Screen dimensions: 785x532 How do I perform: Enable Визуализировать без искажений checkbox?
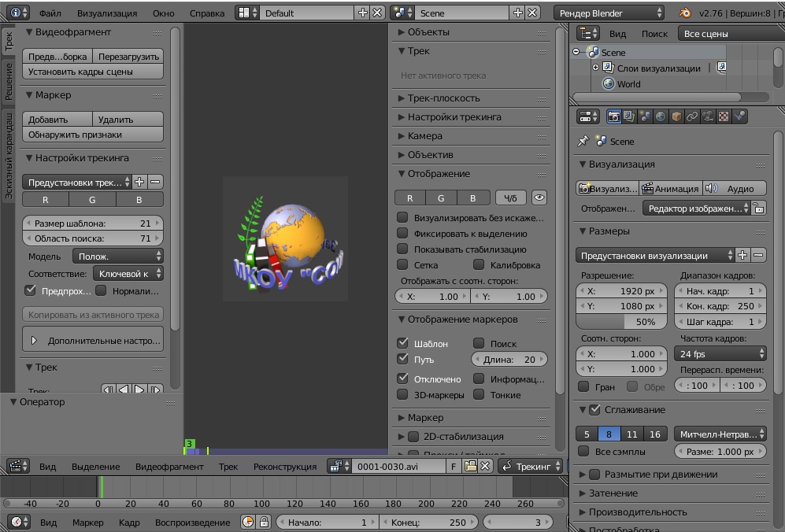click(402, 218)
